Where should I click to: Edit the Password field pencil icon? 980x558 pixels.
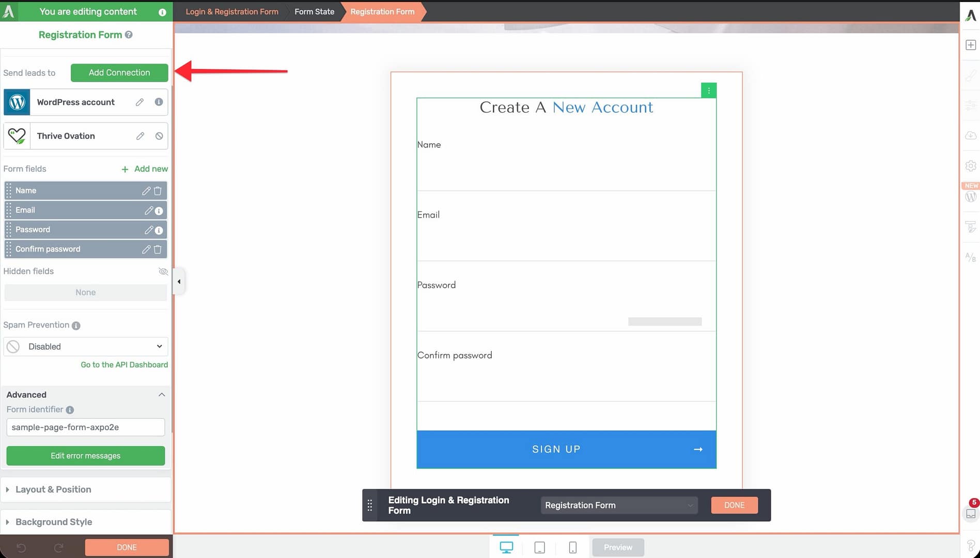(x=148, y=230)
